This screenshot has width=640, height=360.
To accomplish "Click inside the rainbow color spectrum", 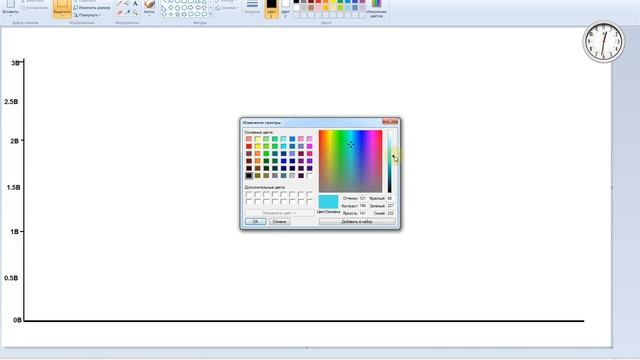I will (351, 161).
